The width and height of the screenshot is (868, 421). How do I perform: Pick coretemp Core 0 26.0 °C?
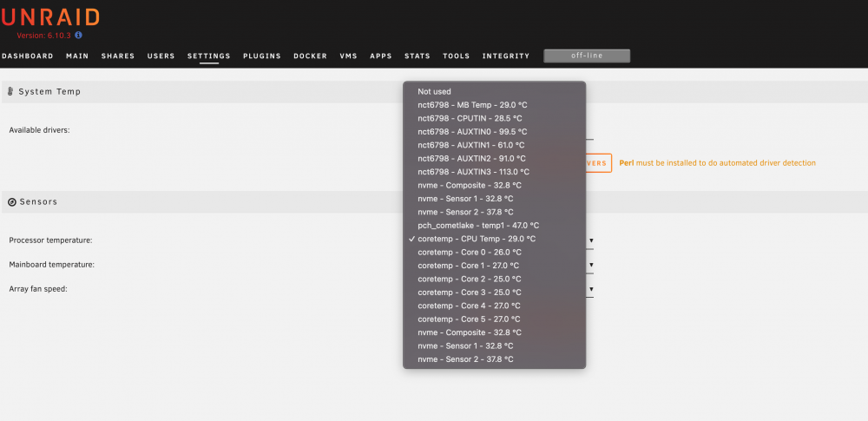point(494,252)
